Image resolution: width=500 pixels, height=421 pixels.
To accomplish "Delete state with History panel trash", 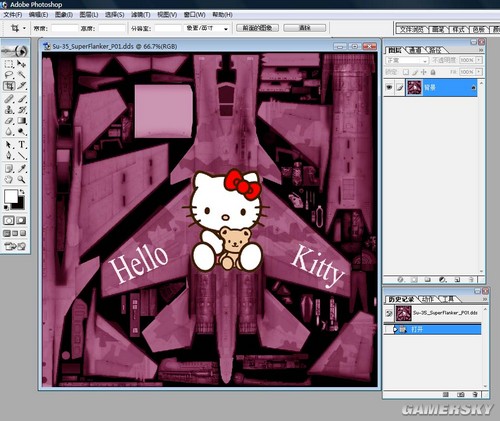I will pyautogui.click(x=476, y=395).
